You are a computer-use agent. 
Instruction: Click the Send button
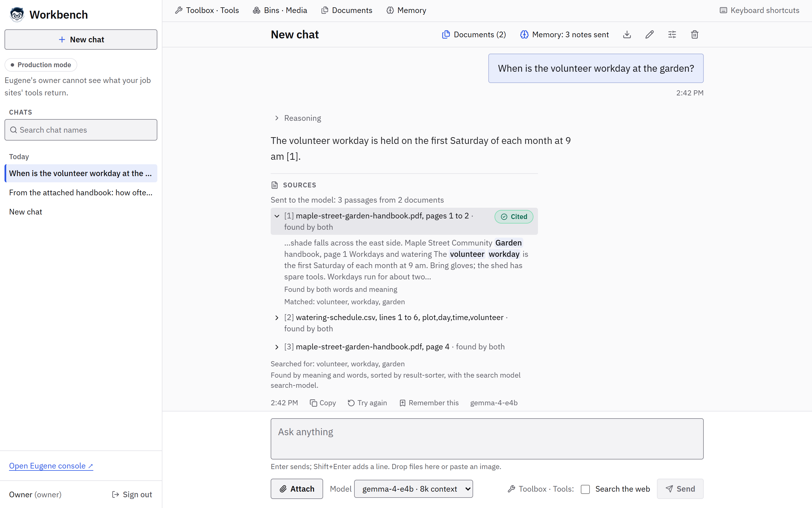[x=680, y=489]
